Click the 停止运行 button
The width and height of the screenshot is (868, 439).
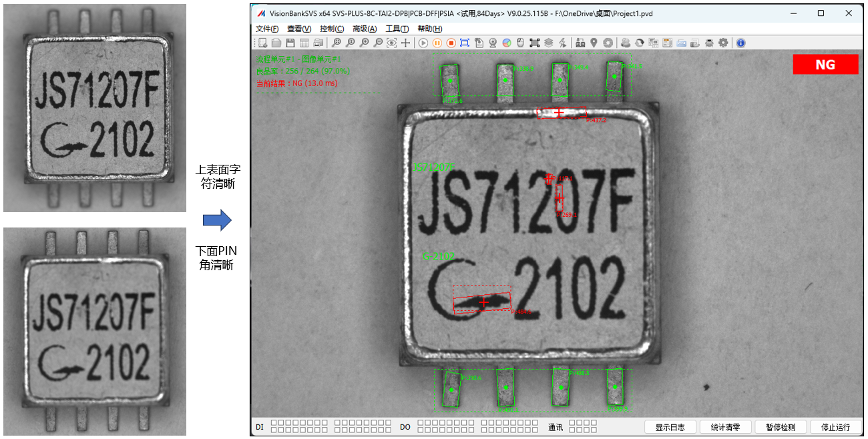click(x=836, y=427)
